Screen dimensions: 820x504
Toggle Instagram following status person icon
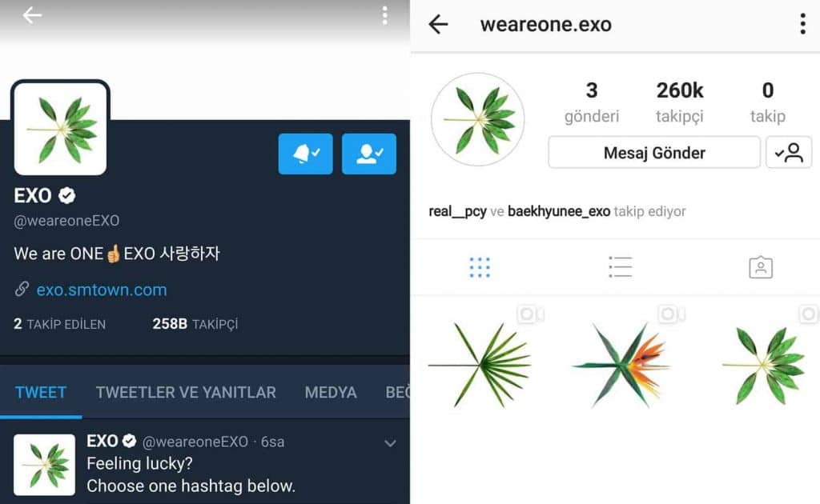(789, 153)
